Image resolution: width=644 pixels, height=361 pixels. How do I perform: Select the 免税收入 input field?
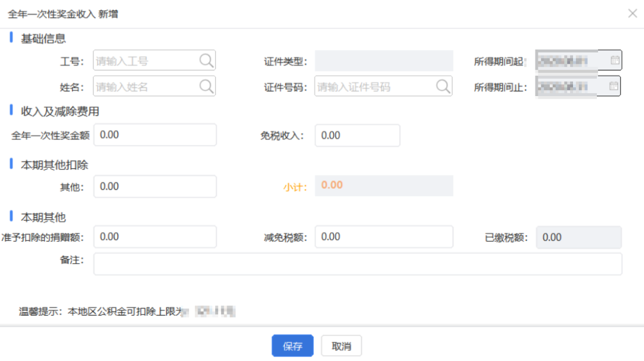point(357,135)
